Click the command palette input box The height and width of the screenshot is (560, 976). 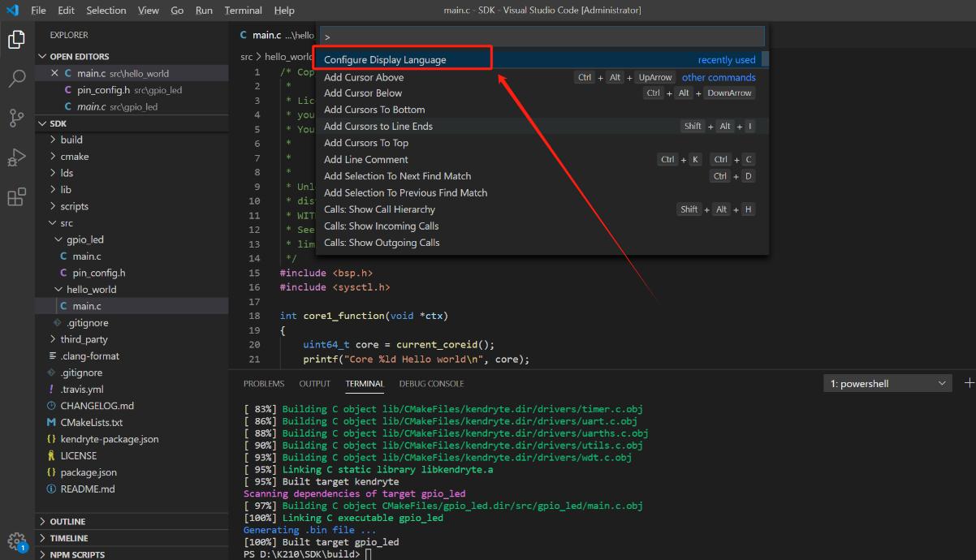[x=542, y=37]
